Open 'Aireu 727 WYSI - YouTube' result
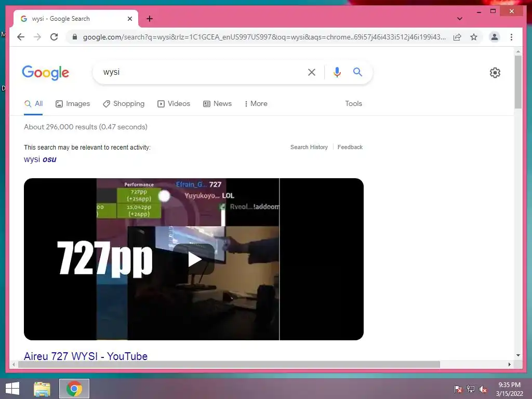Viewport: 532px width, 399px height. coord(86,356)
